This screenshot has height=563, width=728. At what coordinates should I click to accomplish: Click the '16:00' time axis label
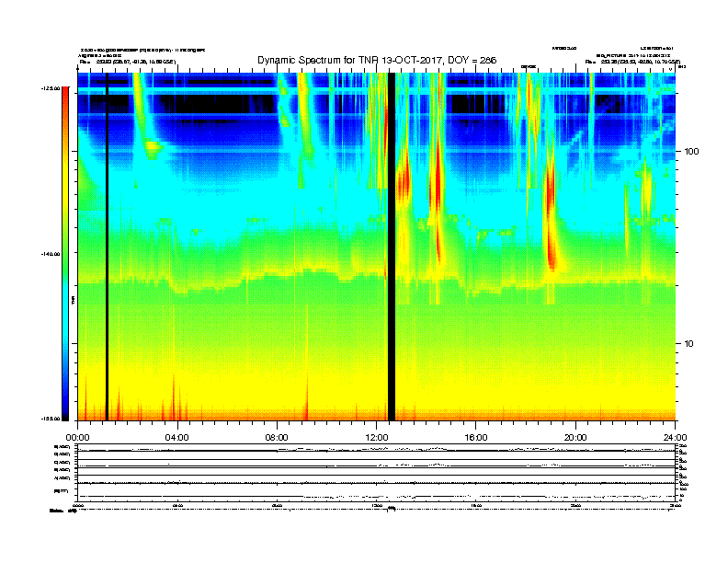476,438
